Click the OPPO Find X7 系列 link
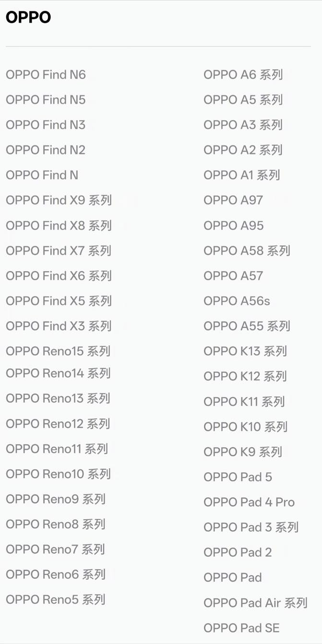Screen dimensions: 322x644 pos(59,251)
